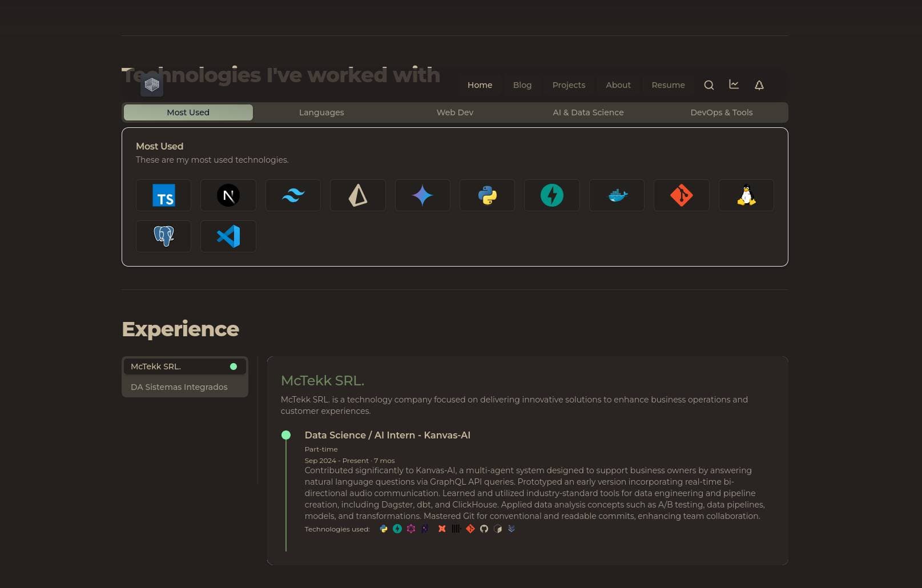The width and height of the screenshot is (922, 588).
Task: Open the analytics chart icon in navbar
Action: 734,84
